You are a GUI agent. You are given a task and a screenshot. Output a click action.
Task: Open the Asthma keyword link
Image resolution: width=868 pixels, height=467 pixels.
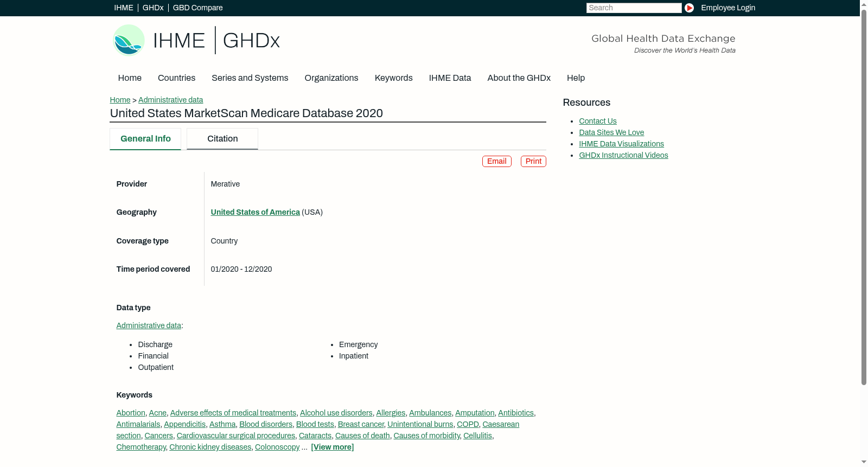click(x=222, y=424)
